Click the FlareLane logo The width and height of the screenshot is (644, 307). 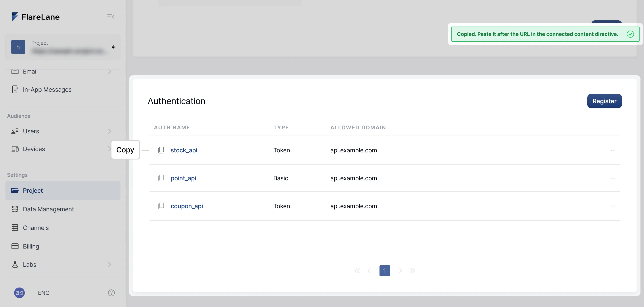point(36,17)
